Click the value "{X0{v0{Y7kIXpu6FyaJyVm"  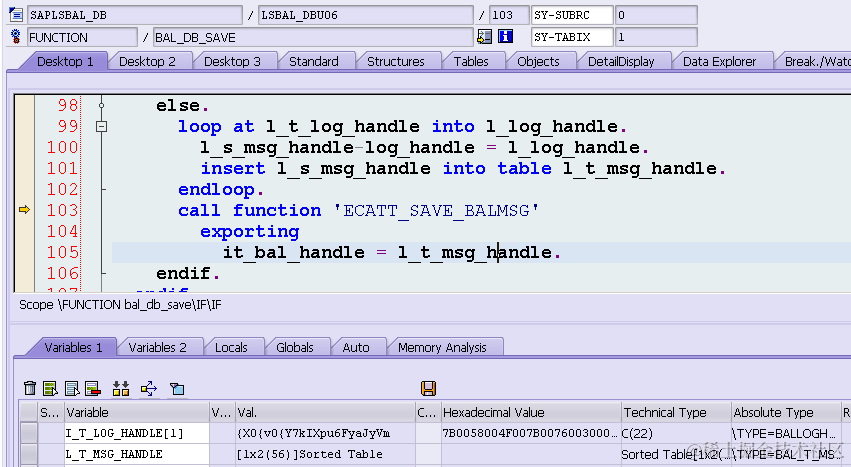pos(314,433)
